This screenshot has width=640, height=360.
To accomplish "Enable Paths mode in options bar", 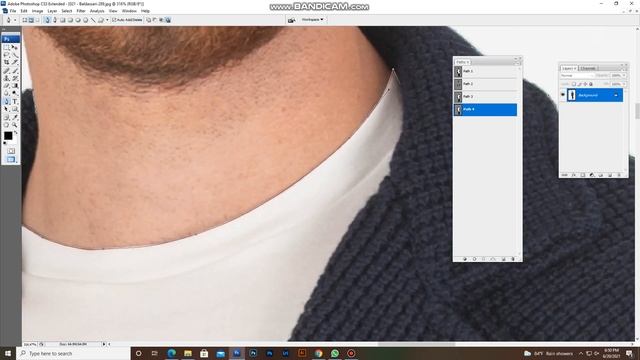I will point(31,20).
